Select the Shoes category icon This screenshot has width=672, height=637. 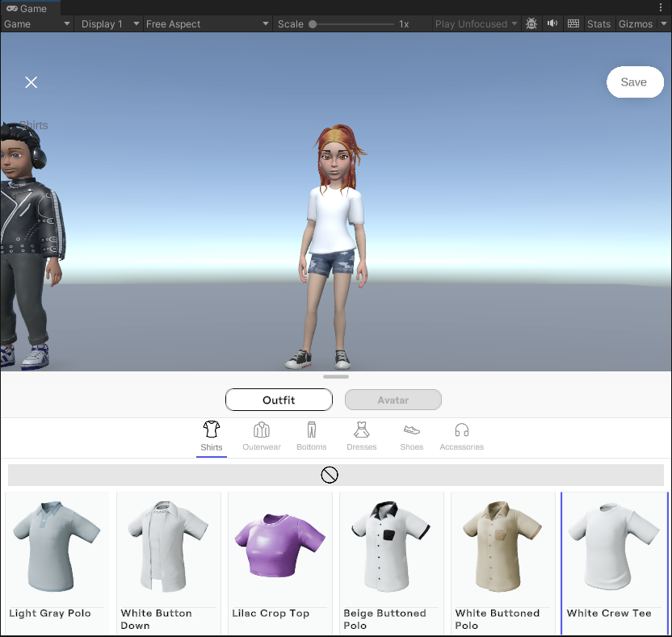tap(411, 430)
